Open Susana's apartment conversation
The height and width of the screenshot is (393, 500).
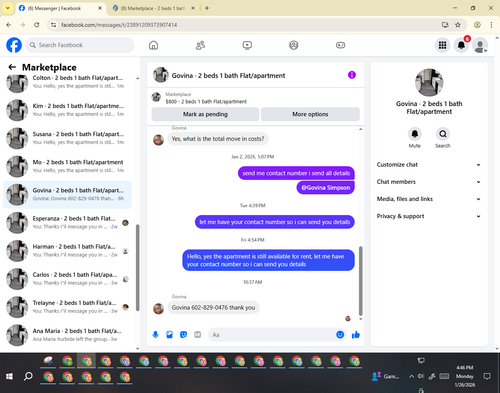coord(68,138)
